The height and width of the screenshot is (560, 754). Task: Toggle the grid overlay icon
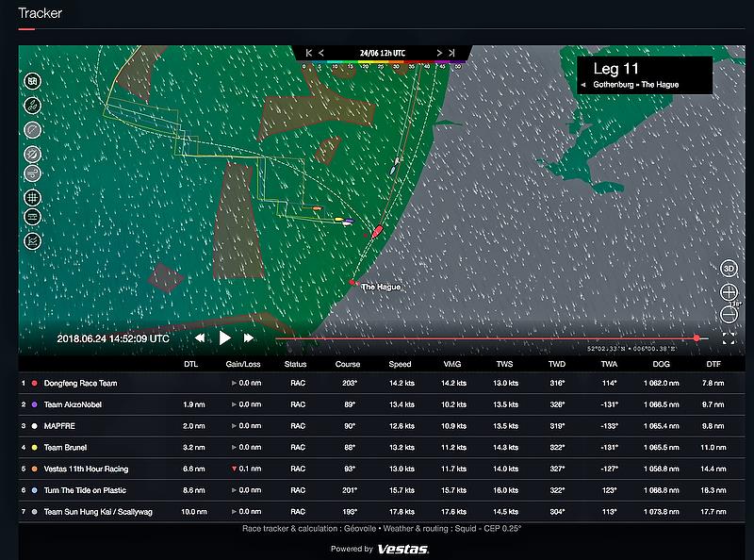pos(32,198)
